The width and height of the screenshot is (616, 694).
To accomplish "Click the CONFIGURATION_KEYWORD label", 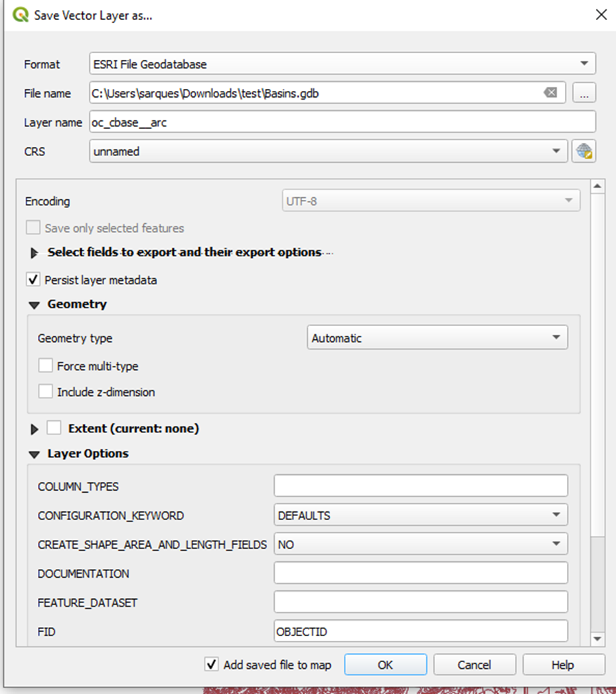I will coord(111,515).
